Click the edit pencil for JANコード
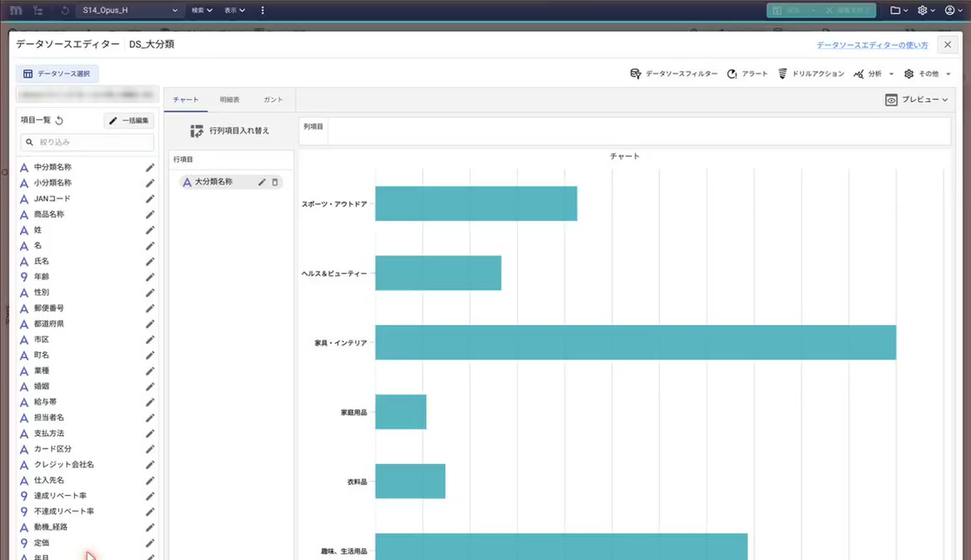 coord(150,199)
